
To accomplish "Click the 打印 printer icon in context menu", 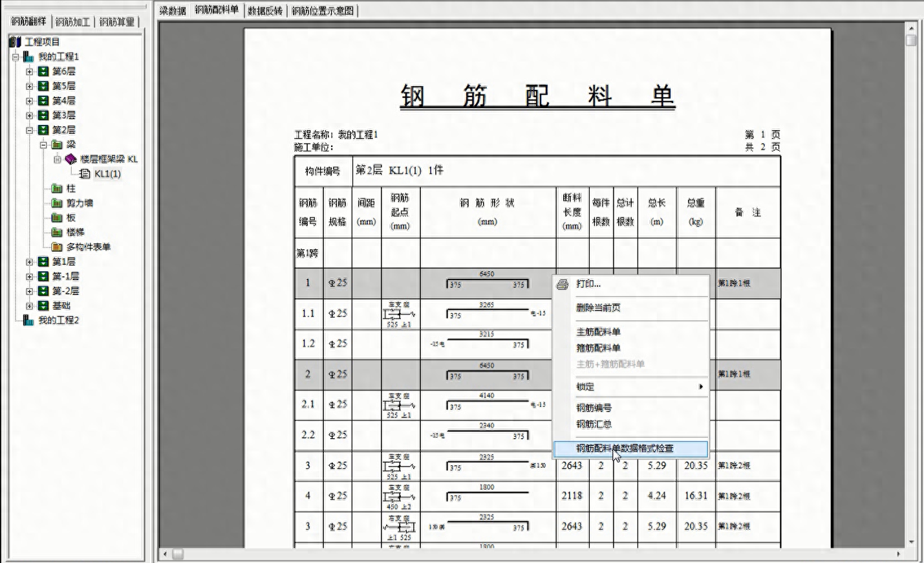I will coord(562,283).
